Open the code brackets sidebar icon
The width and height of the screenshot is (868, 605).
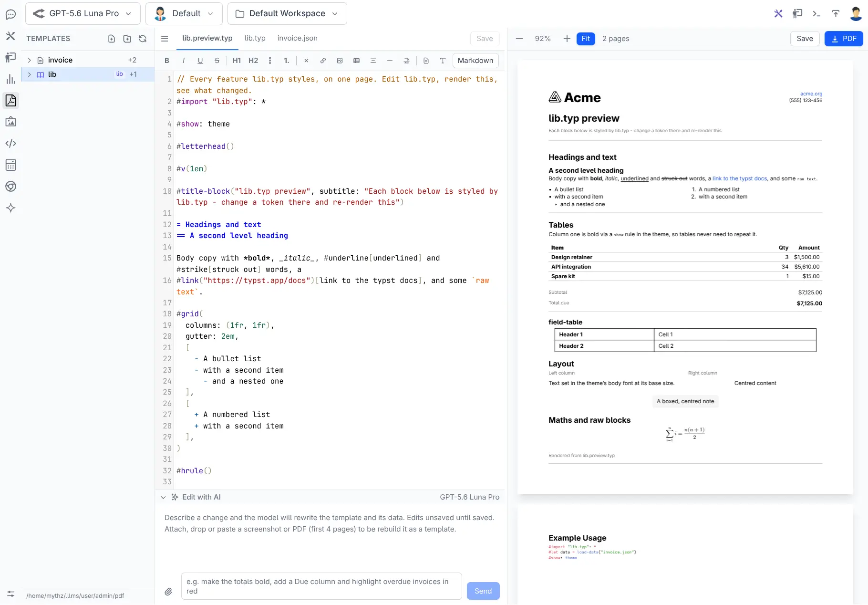tap(10, 143)
